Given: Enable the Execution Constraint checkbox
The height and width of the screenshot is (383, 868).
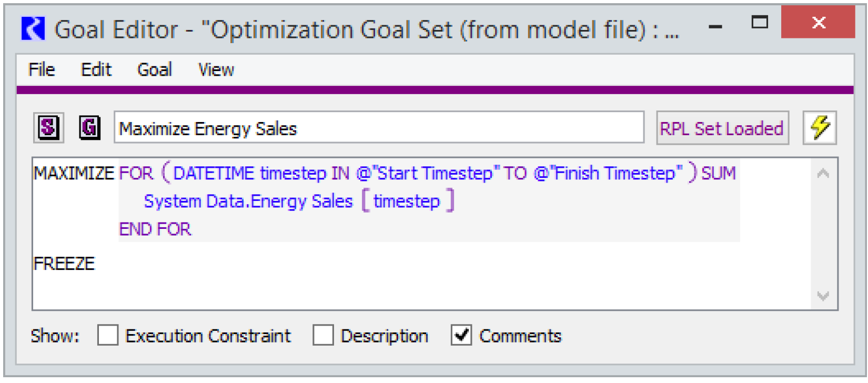Looking at the screenshot, I should (x=108, y=335).
